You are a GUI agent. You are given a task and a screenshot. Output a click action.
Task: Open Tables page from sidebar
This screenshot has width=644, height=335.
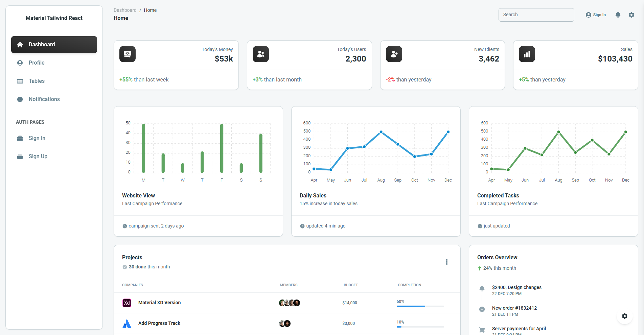tap(54, 81)
